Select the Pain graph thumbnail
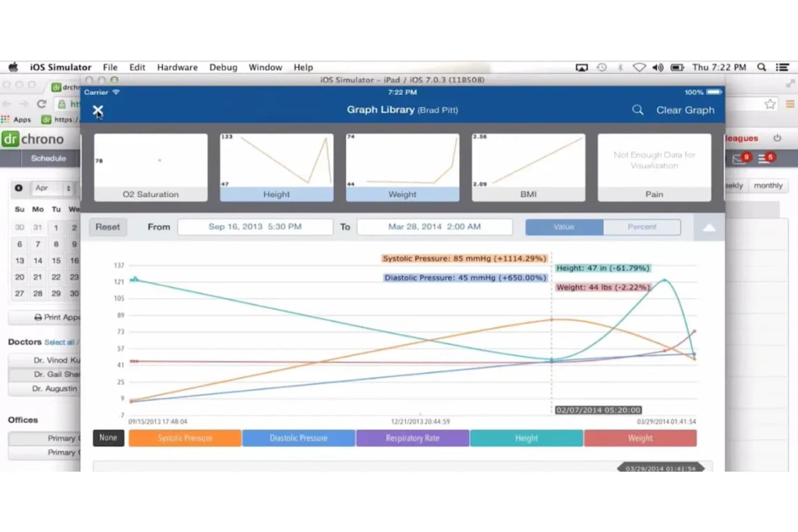Viewport: 798px width, 532px height. point(655,168)
